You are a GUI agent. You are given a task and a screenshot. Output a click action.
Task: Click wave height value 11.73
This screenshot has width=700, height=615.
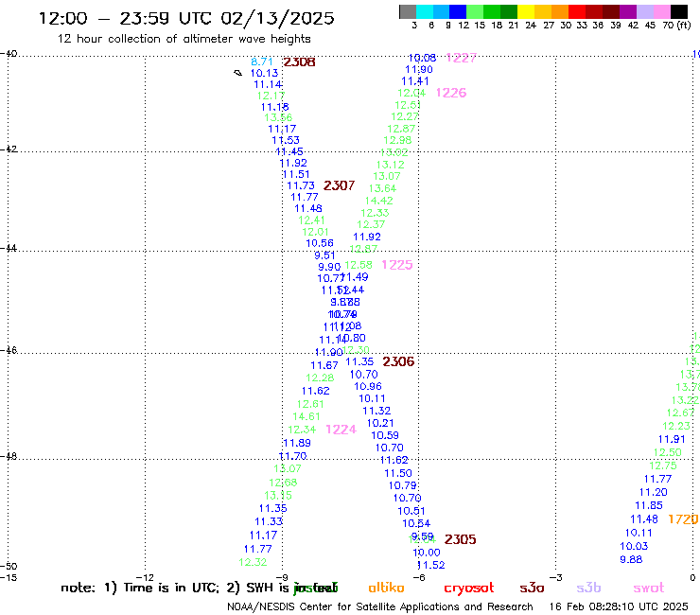[x=301, y=185]
